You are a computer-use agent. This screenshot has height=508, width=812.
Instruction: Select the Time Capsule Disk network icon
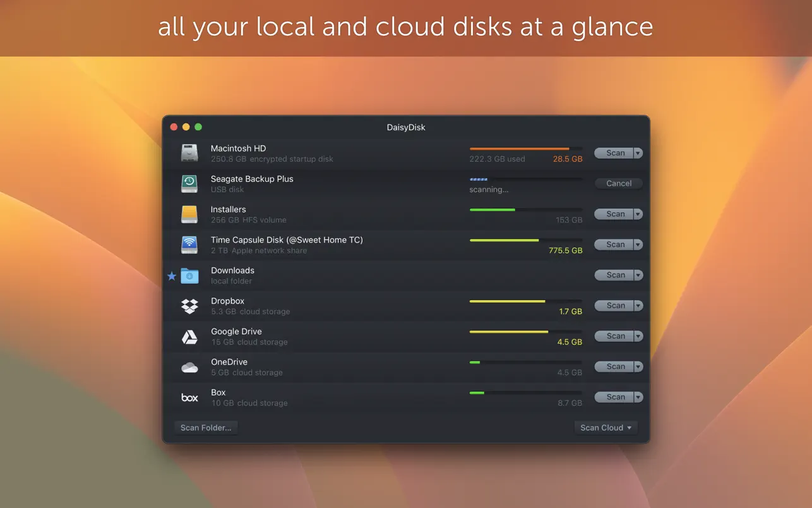pyautogui.click(x=189, y=245)
